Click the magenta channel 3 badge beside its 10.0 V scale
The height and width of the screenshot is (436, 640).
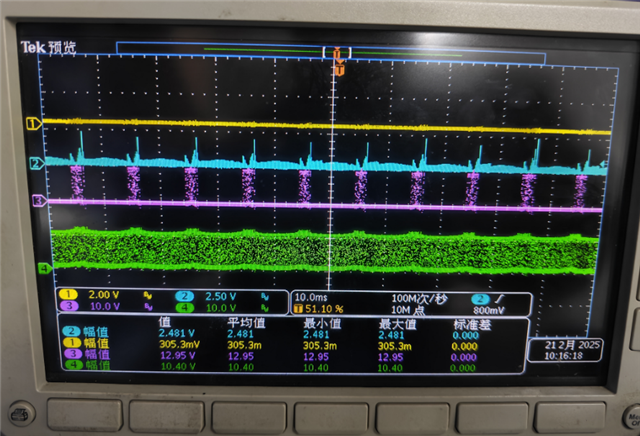click(69, 306)
